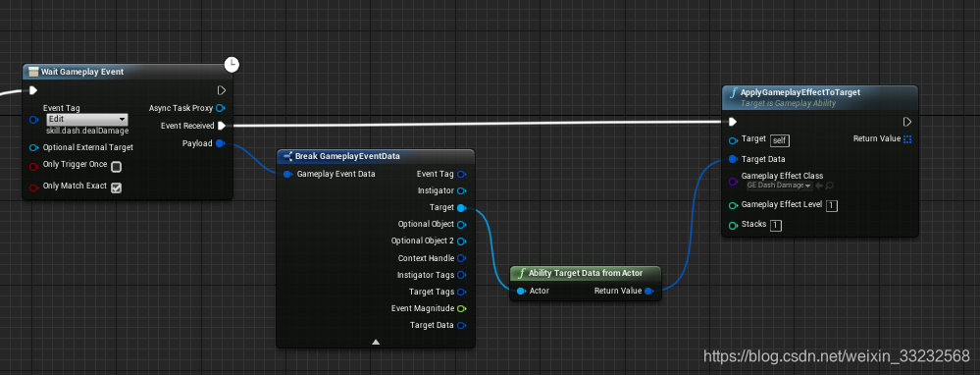Click the Event Magnitude green output pin
Viewport: 980px width, 375px height.
pos(461,308)
